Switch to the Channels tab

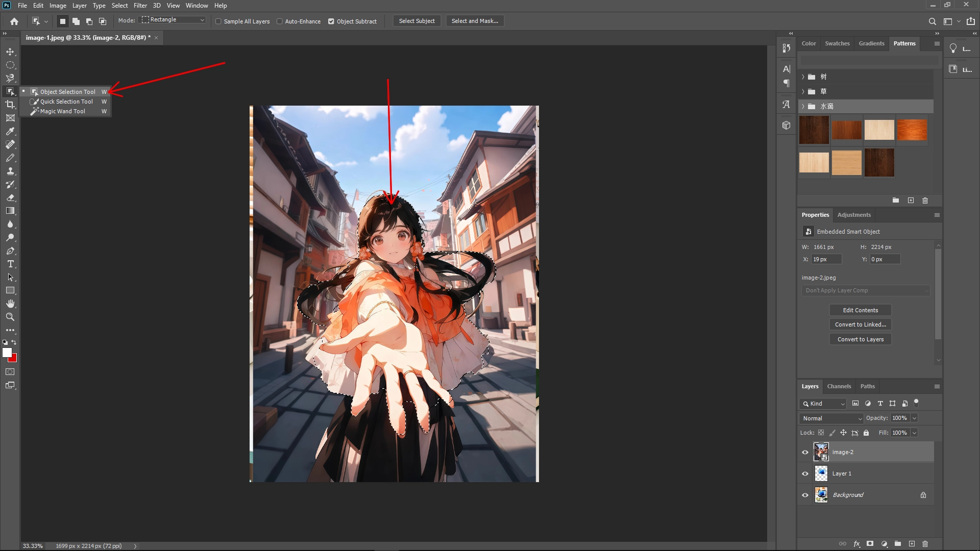(x=839, y=386)
